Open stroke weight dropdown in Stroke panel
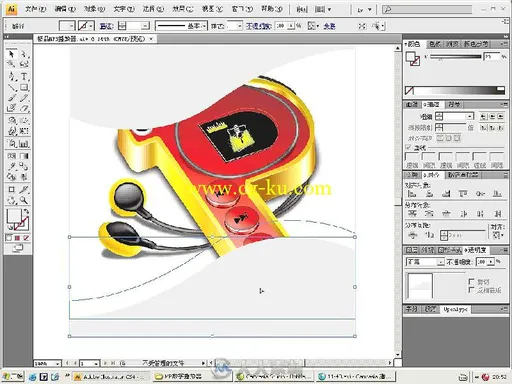This screenshot has width=512, height=384. tap(470, 116)
